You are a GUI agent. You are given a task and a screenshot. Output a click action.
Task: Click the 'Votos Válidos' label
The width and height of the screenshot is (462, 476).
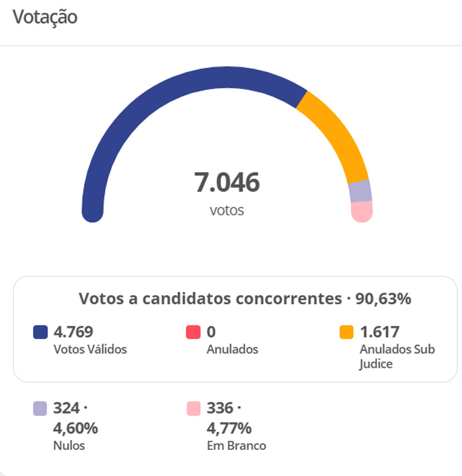point(90,349)
